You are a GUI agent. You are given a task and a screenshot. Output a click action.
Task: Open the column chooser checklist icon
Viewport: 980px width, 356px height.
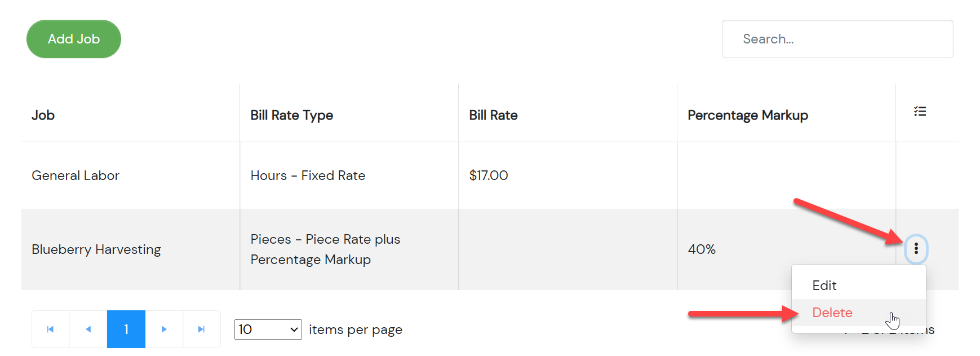coord(920,111)
